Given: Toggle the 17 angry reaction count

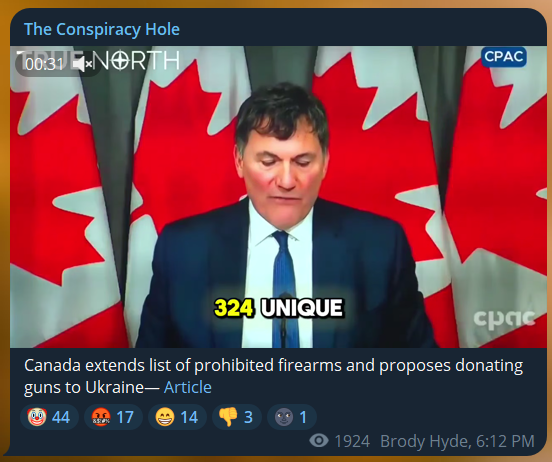Looking at the screenshot, I should pyautogui.click(x=113, y=417).
